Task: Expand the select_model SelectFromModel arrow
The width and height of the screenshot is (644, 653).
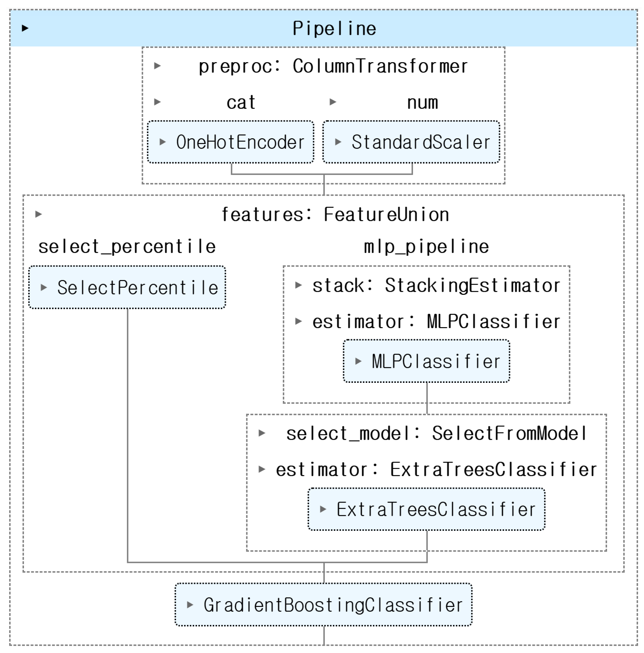Action: (262, 433)
